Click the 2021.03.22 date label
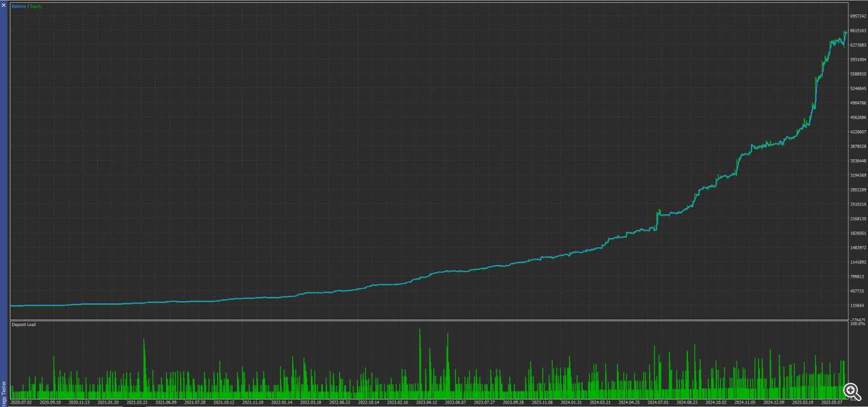This screenshot has width=868, height=407. [x=137, y=402]
